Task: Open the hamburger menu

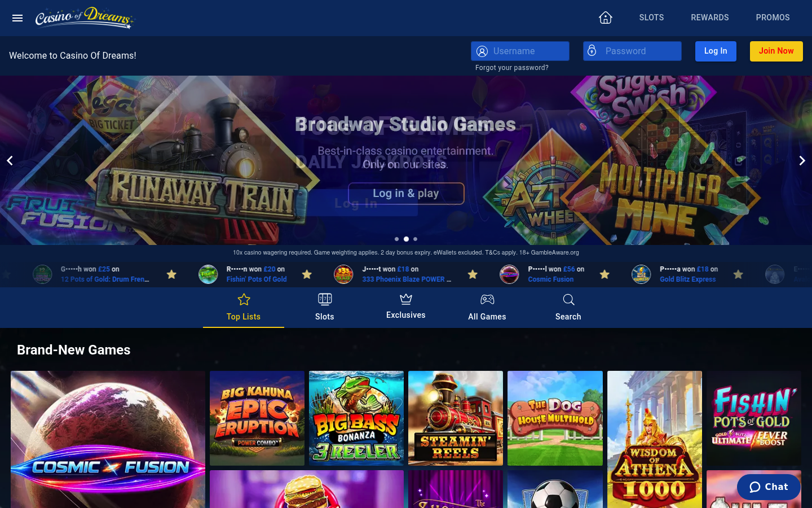Action: [x=17, y=18]
